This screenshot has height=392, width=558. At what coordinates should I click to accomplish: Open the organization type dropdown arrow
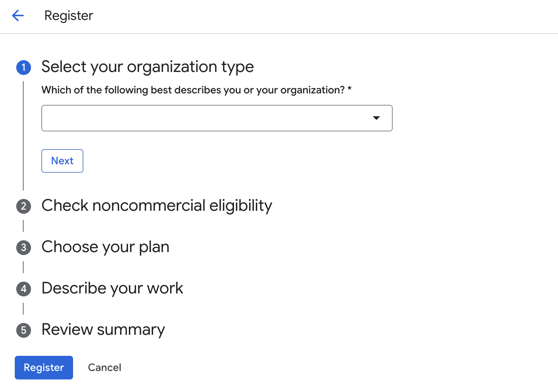coord(376,118)
